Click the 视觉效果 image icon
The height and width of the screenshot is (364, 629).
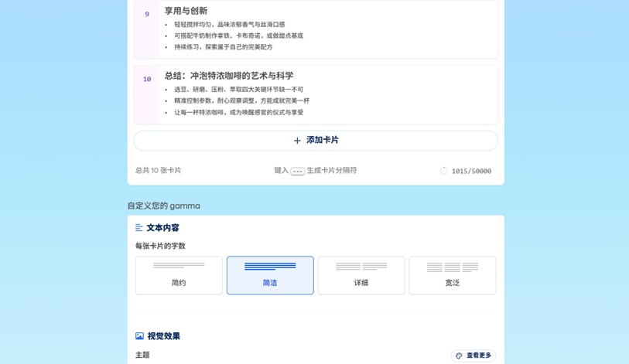pos(139,336)
